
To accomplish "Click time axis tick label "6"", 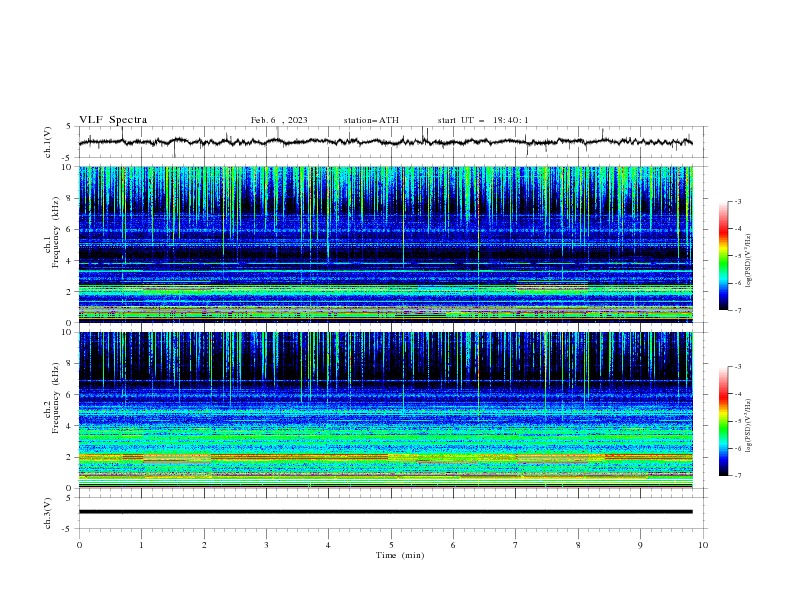I will pos(453,545).
